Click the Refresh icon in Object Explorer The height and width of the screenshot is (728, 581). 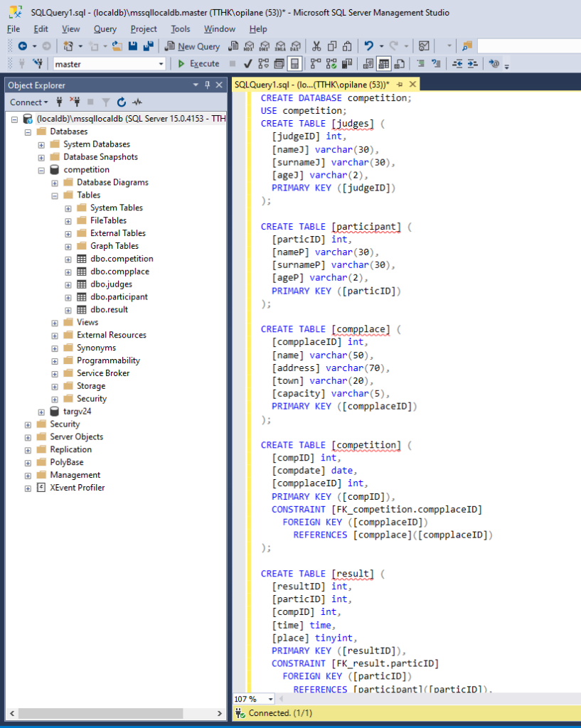[122, 102]
